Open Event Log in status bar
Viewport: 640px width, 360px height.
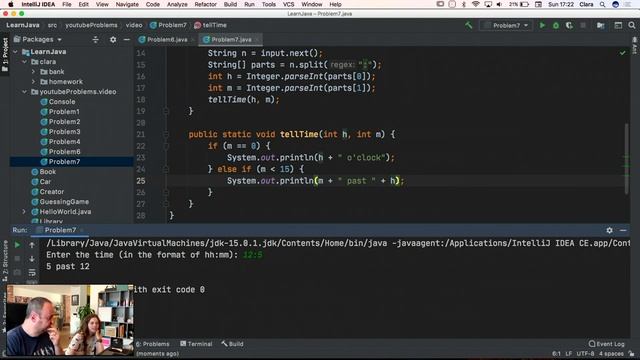click(x=607, y=344)
